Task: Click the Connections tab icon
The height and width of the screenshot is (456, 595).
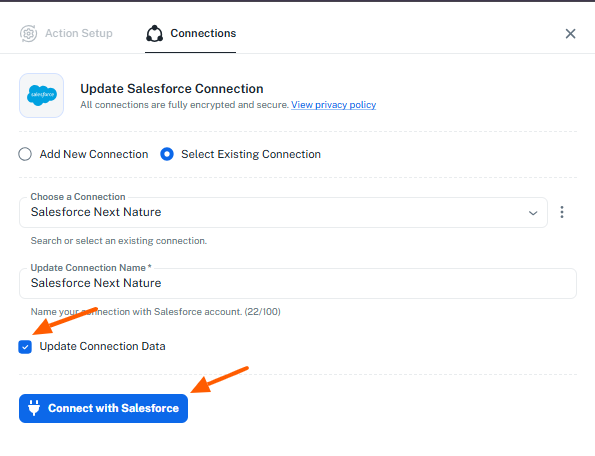Action: pyautogui.click(x=154, y=33)
